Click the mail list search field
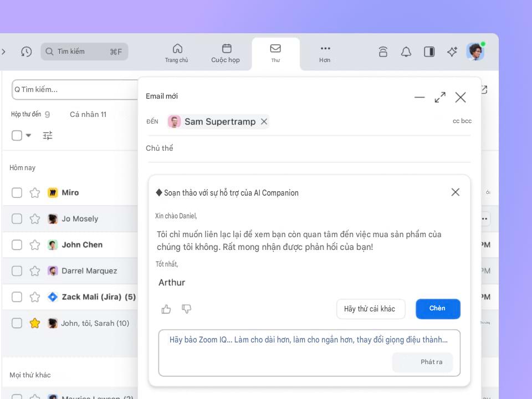This screenshot has height=399, width=532. [x=75, y=90]
